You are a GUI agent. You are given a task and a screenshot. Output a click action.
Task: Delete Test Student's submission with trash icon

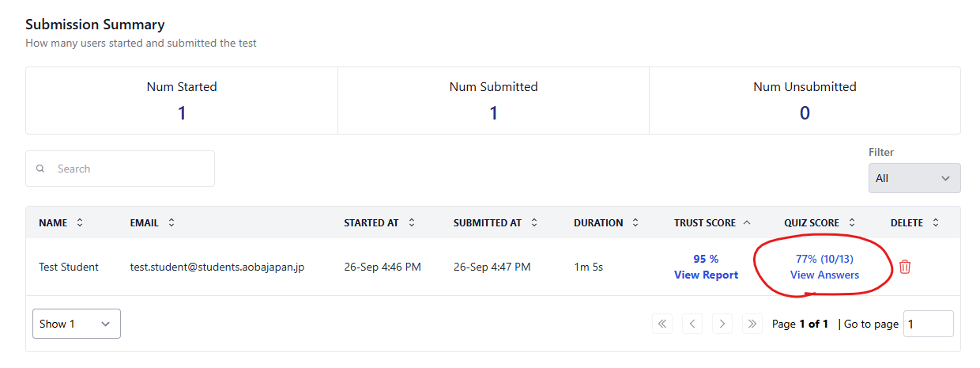tap(905, 267)
